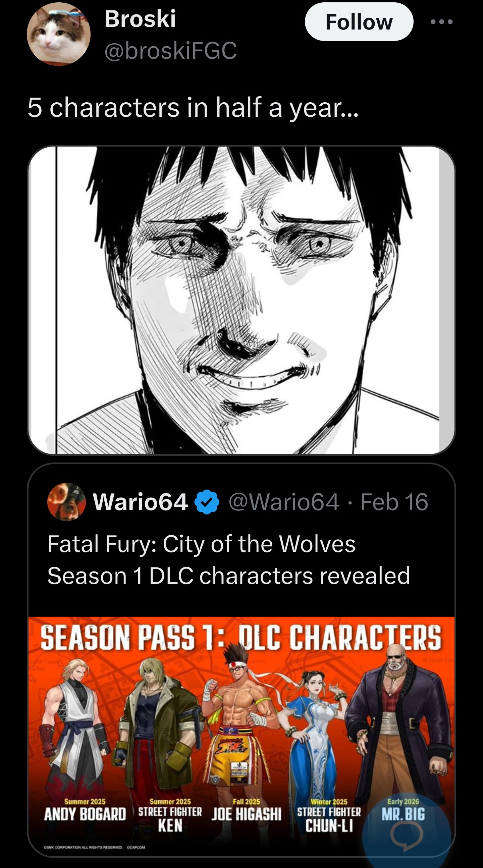The height and width of the screenshot is (868, 483).
Task: Open the Feb 16 timestamp
Action: pyautogui.click(x=394, y=502)
